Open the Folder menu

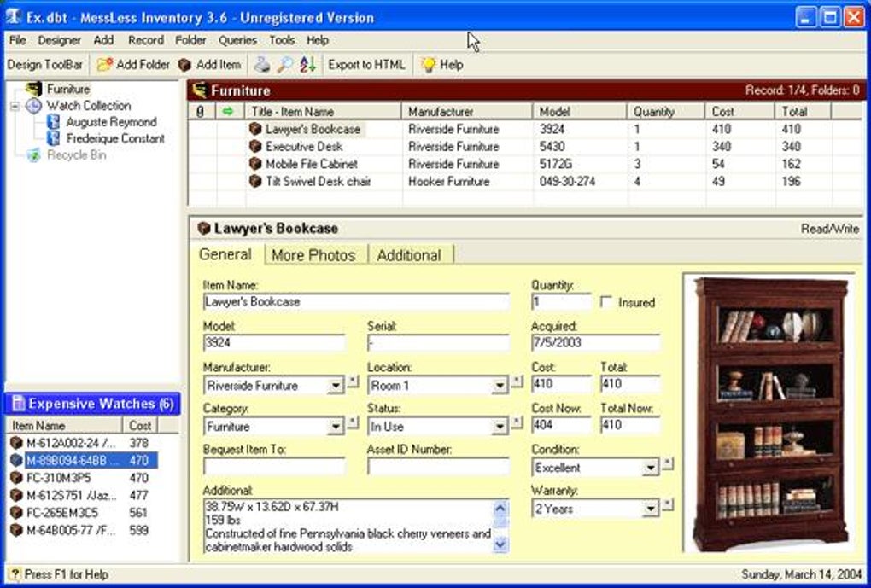coord(190,40)
